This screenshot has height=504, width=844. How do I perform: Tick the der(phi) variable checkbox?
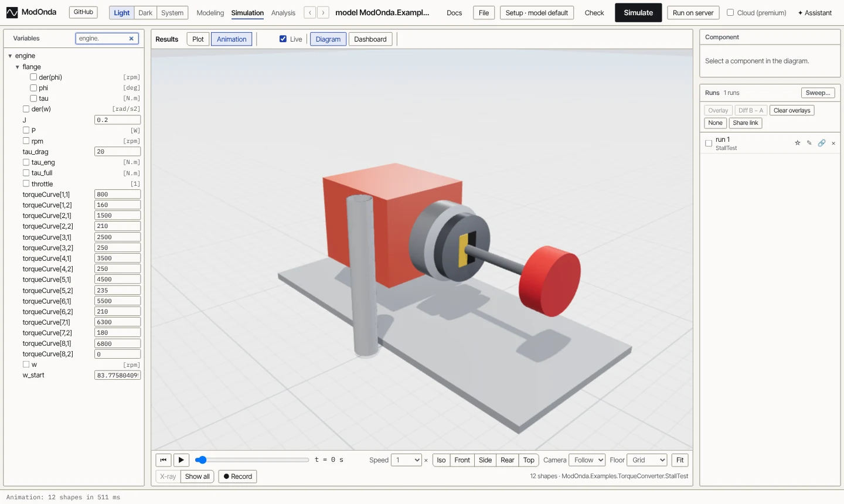click(x=33, y=77)
